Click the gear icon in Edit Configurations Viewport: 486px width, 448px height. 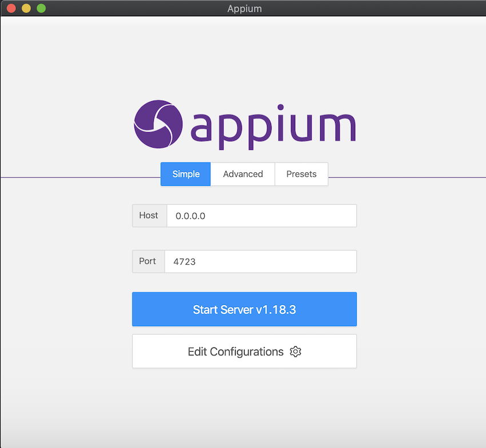(296, 351)
